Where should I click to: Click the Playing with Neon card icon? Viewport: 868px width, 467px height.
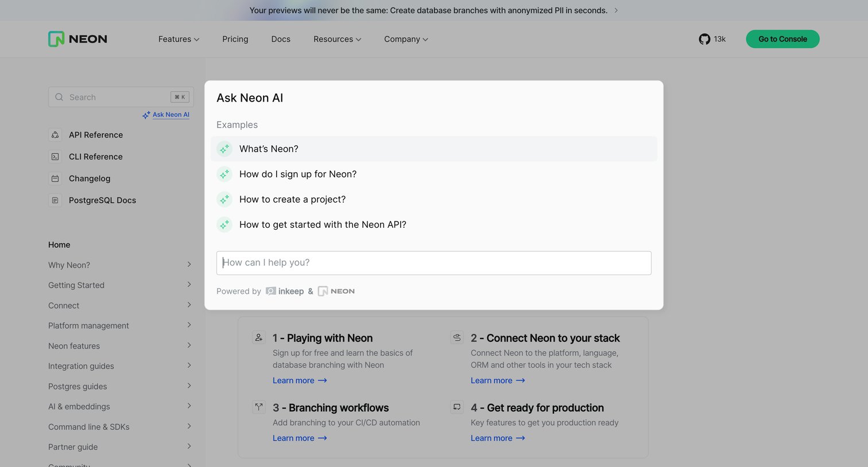point(259,337)
